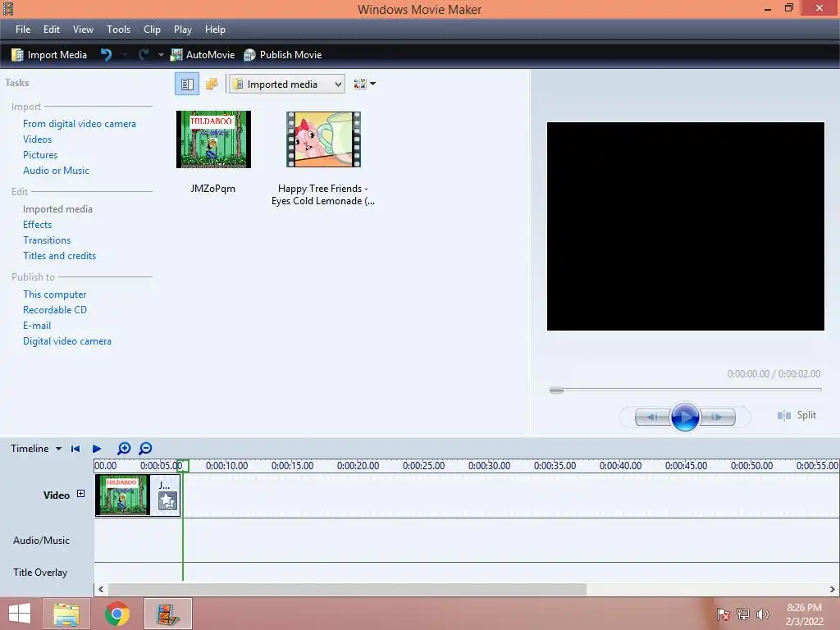
Task: Click the collections folder icon
Action: coord(212,84)
